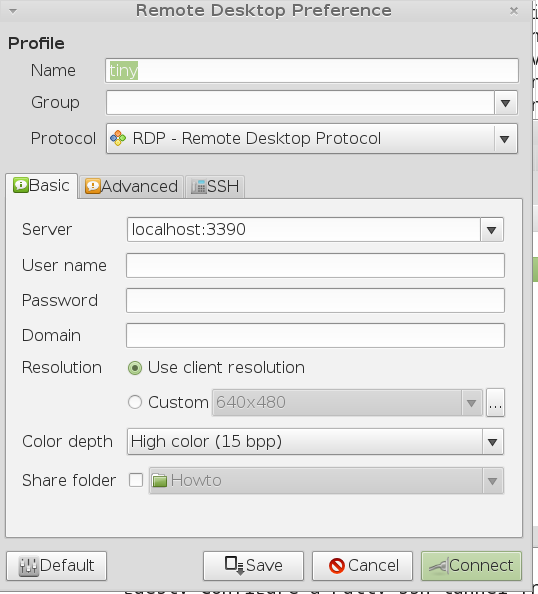This screenshot has width=538, height=594.
Task: Click the RDP protocol colored icon
Action: coord(118,138)
